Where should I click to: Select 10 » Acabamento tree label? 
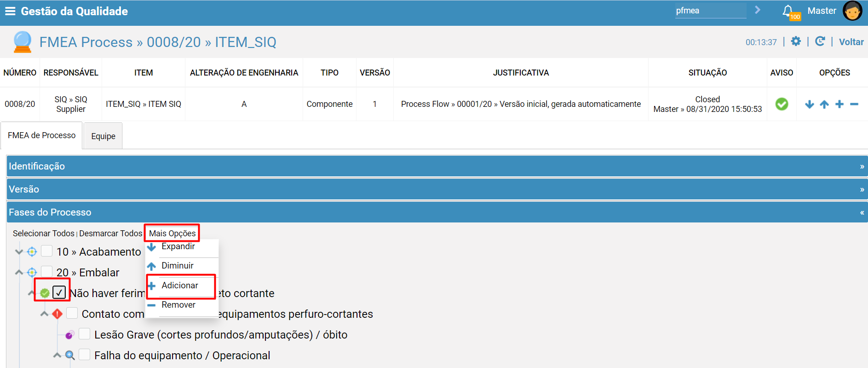click(99, 252)
